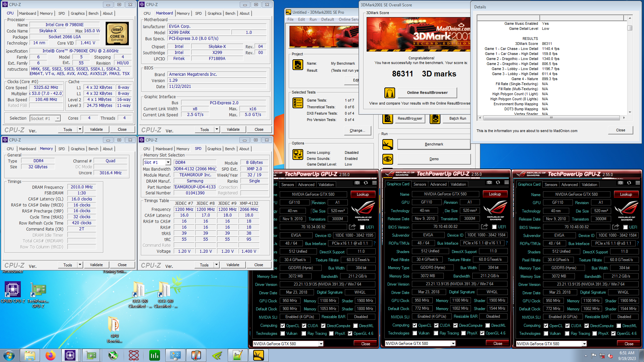Viewport: 644px width, 362px height.
Task: Click the 3DMark Demo eye icon
Action: 388,159
